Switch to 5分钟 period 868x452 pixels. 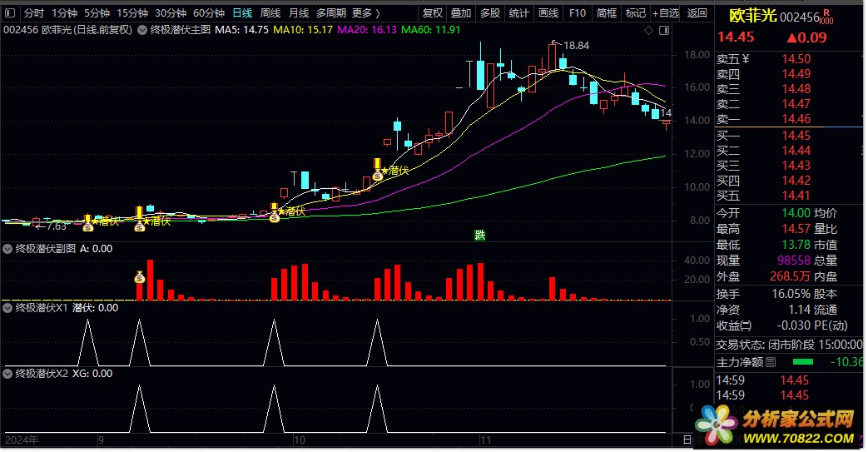(x=97, y=12)
